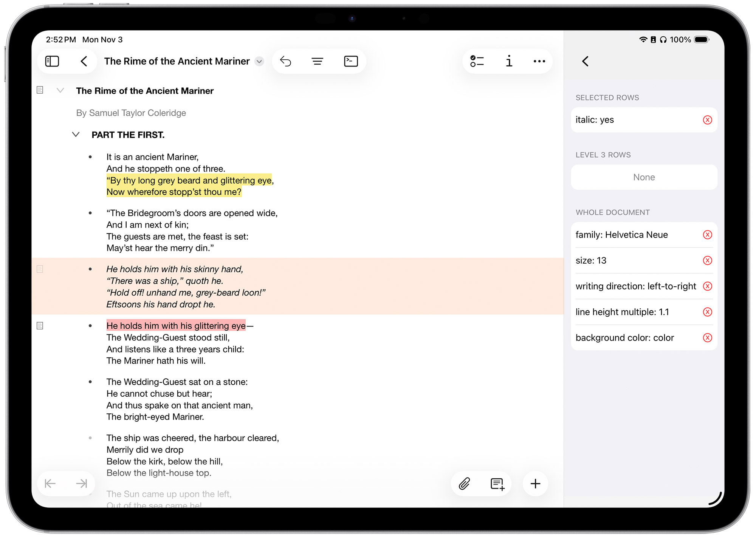Collapse the PART THE FIRST section
The width and height of the screenshot is (756, 538).
(75, 134)
